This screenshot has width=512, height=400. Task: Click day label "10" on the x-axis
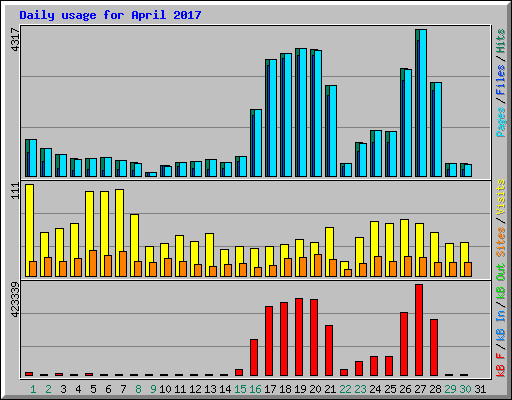[165, 389]
